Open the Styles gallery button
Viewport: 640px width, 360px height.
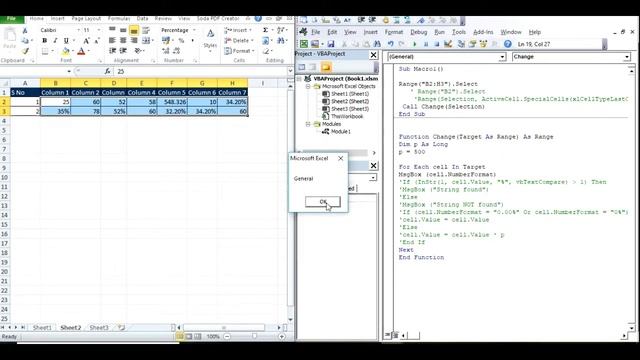[210, 40]
